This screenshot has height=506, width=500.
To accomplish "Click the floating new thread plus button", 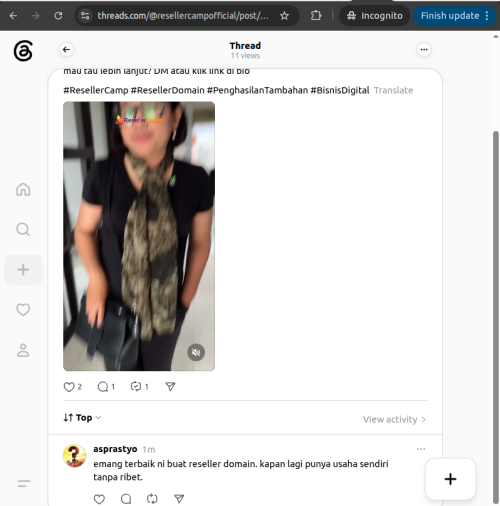I will pyautogui.click(x=450, y=479).
